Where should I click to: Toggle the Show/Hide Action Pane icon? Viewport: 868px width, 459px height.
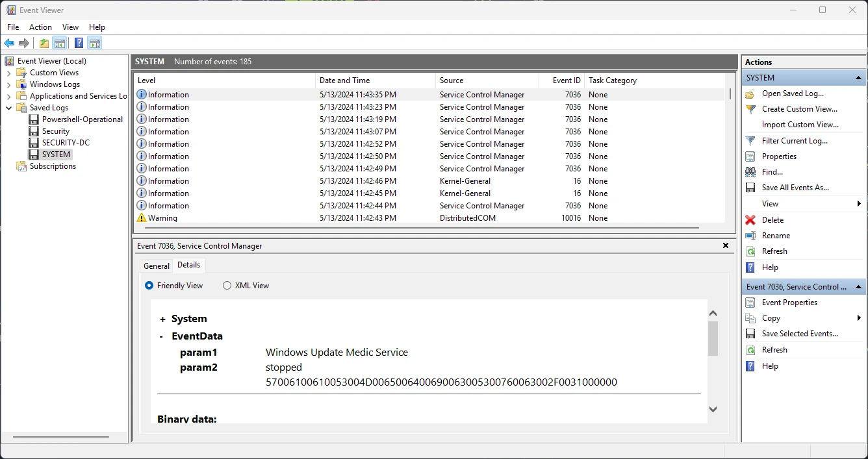point(95,43)
